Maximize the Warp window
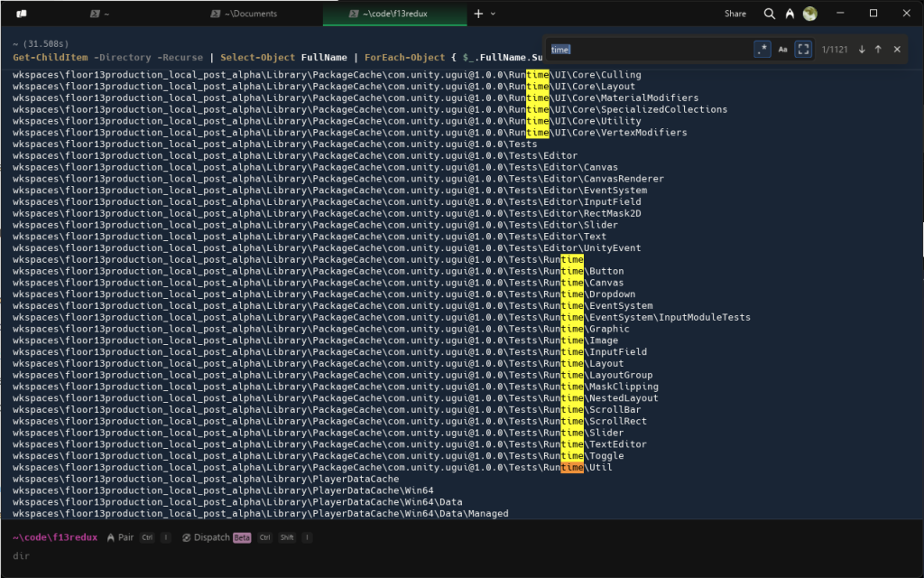The width and height of the screenshot is (924, 578). point(873,14)
